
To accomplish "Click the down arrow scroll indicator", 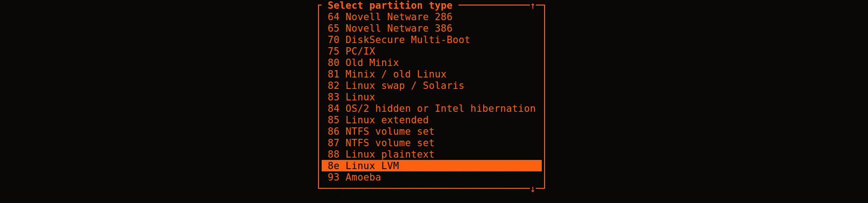I will [533, 189].
